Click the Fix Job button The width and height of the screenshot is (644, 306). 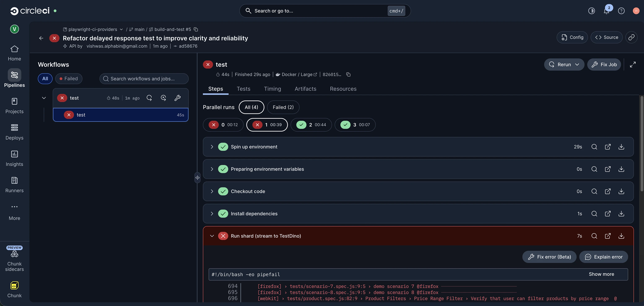coord(604,65)
